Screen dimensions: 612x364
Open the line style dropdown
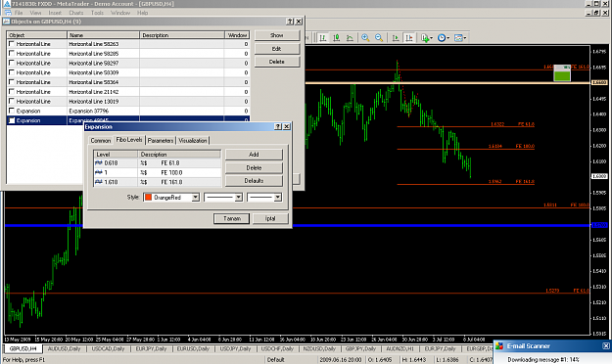pyautogui.click(x=239, y=198)
